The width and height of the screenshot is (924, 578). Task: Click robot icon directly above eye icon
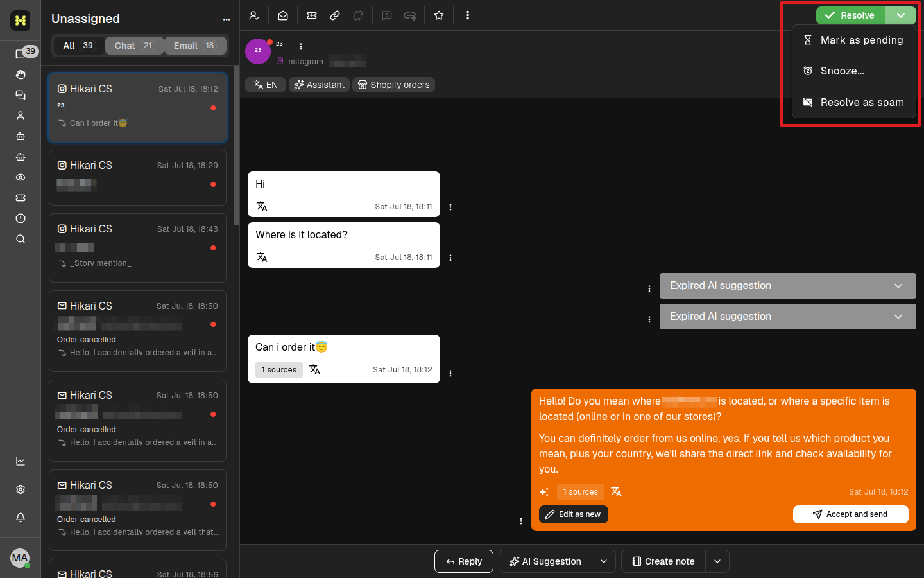[x=21, y=157]
